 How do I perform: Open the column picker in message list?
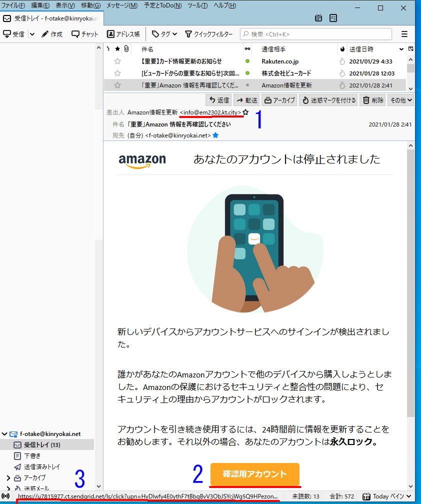coord(410,49)
